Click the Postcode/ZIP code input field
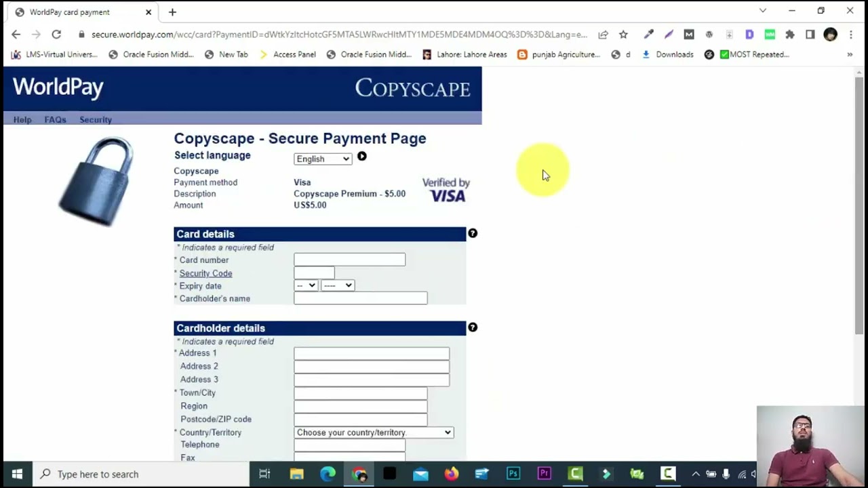Viewport: 868px width, 488px height. click(361, 419)
